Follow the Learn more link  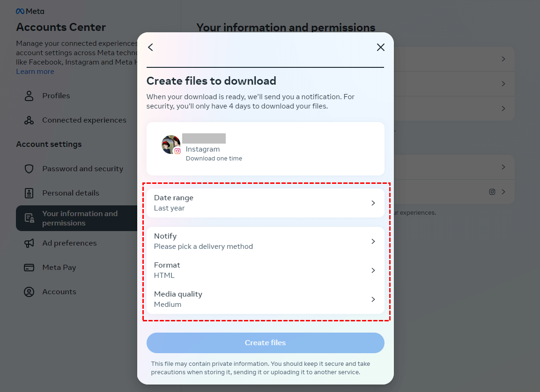35,72
